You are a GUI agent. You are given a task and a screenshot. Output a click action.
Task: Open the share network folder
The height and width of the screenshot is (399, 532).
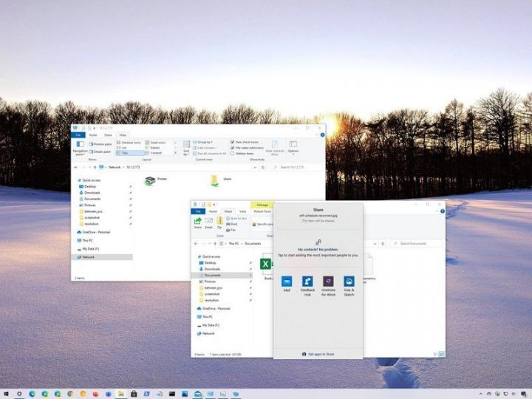tap(214, 180)
